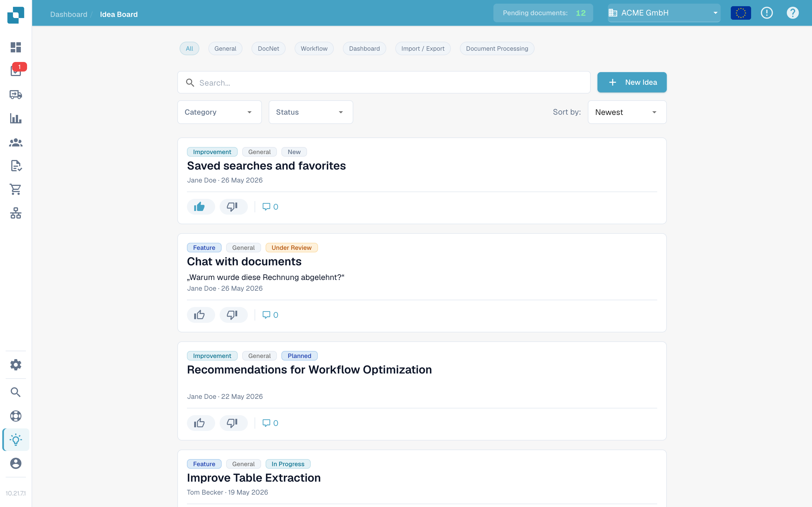
Task: Open the delivery truck icon in sidebar
Action: [16, 95]
